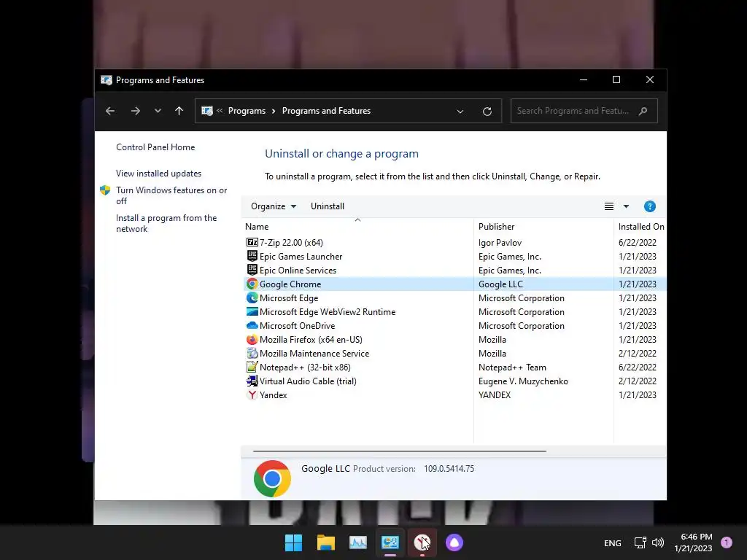Screen dimensions: 747x560
Task: Select the Mozilla Maintenance Service row
Action: (x=454, y=354)
